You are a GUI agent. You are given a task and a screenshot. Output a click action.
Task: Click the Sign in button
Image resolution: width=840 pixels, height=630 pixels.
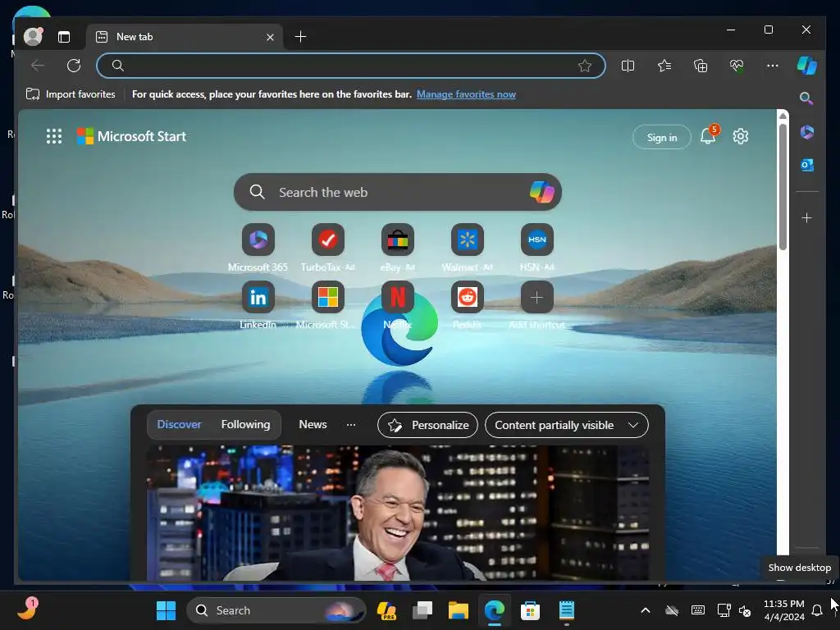pos(662,137)
